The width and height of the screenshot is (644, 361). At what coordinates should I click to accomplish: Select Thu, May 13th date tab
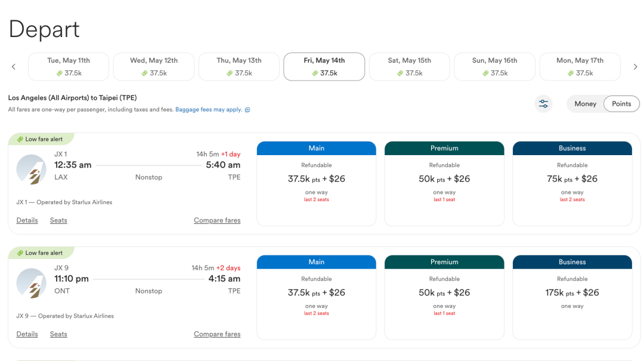[x=239, y=67]
